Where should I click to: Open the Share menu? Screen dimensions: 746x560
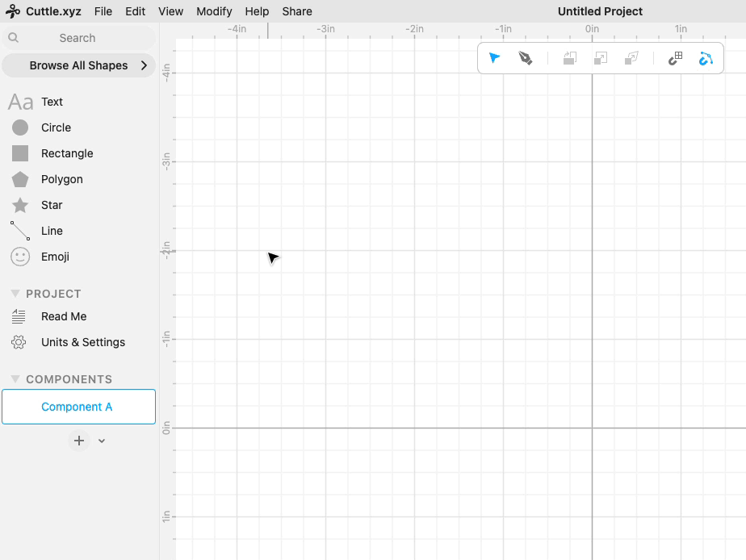tap(296, 11)
